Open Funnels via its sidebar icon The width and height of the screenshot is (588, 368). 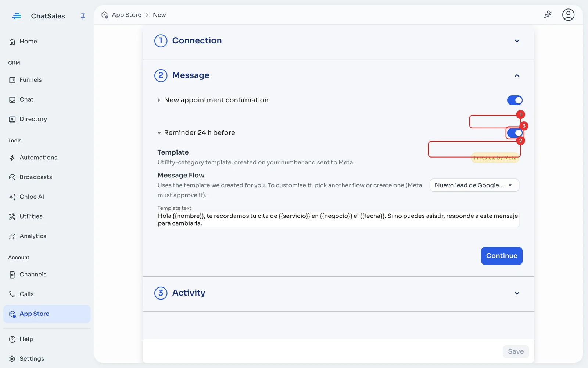click(x=12, y=80)
